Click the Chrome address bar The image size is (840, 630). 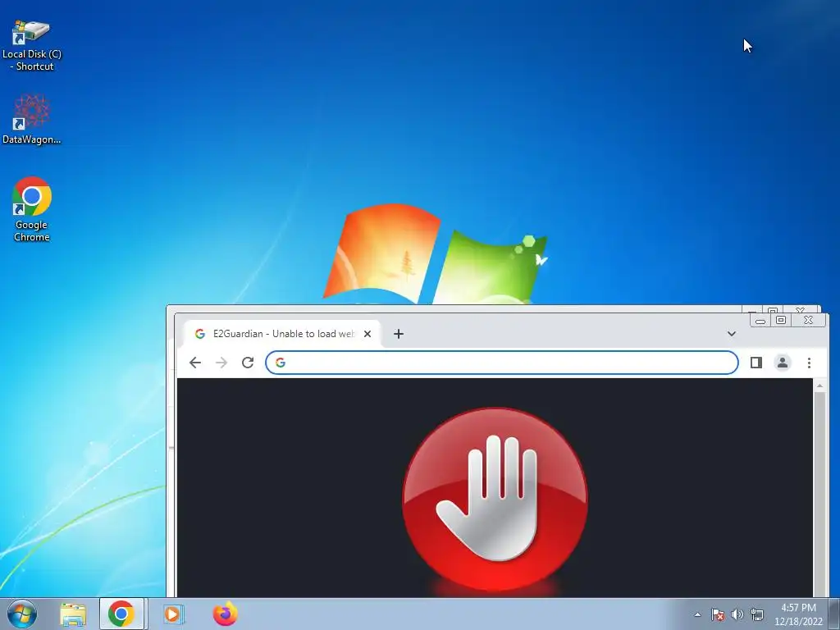502,363
